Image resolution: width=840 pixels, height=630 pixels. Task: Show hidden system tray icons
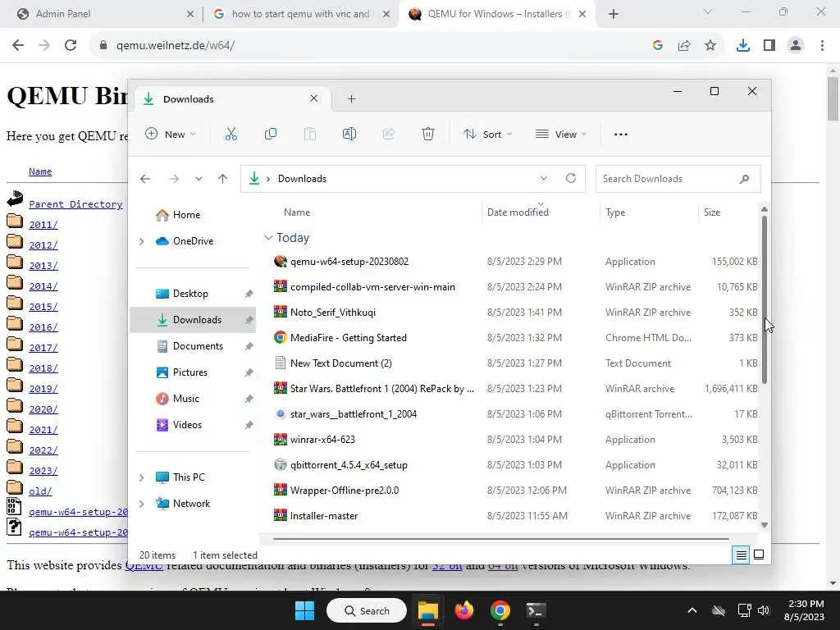692,610
